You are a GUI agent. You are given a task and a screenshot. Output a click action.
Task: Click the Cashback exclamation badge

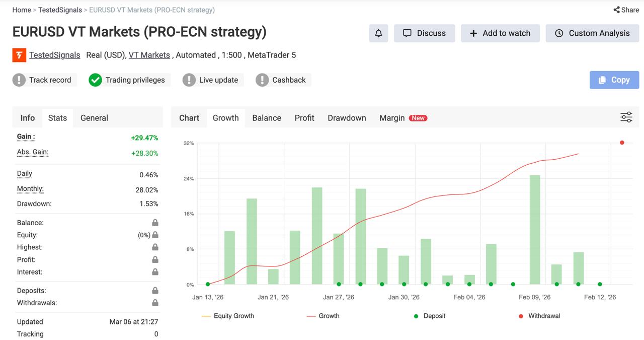[x=262, y=80]
